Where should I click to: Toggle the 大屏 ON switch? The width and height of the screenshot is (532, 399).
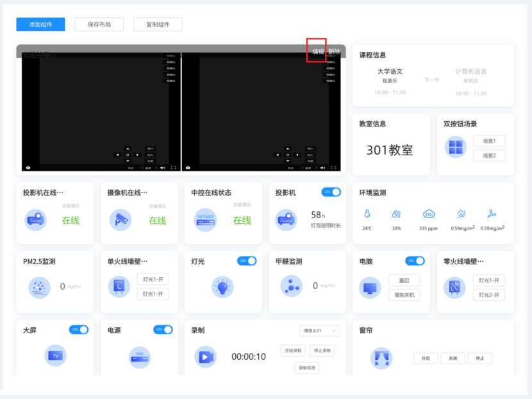pyautogui.click(x=79, y=330)
